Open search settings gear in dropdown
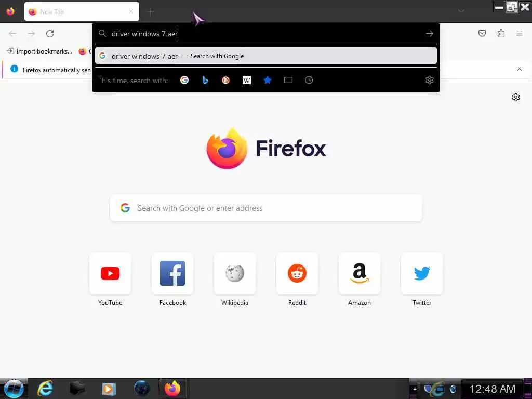 430,80
